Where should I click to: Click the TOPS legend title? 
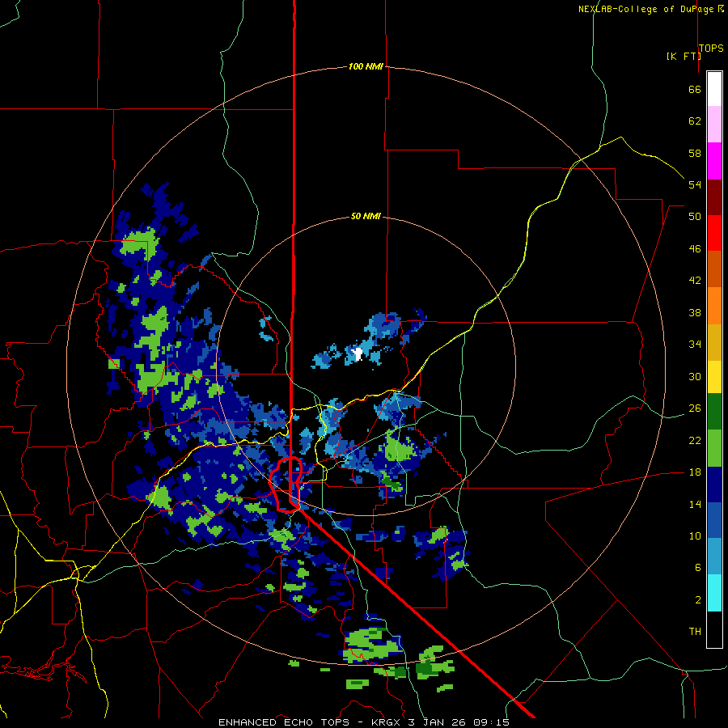[711, 48]
